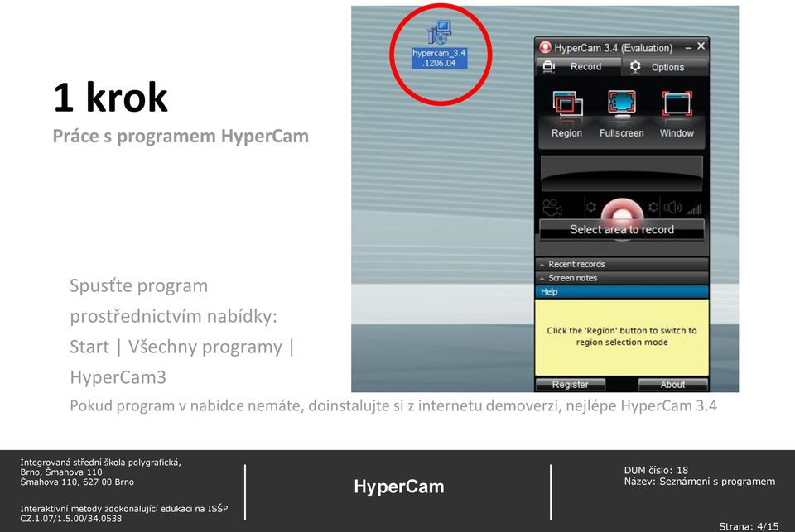Select the Region capture mode icon
The height and width of the screenshot is (532, 795).
click(566, 105)
